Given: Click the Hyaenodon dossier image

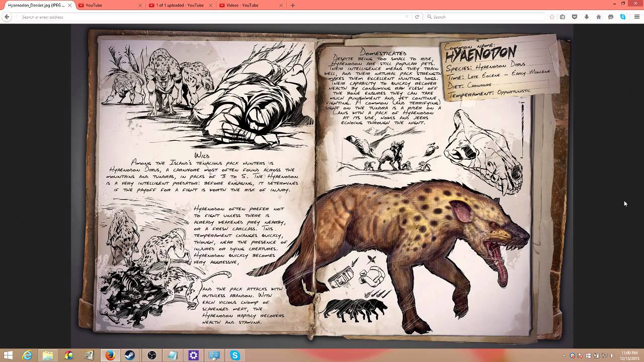Looking at the screenshot, I should 322,186.
